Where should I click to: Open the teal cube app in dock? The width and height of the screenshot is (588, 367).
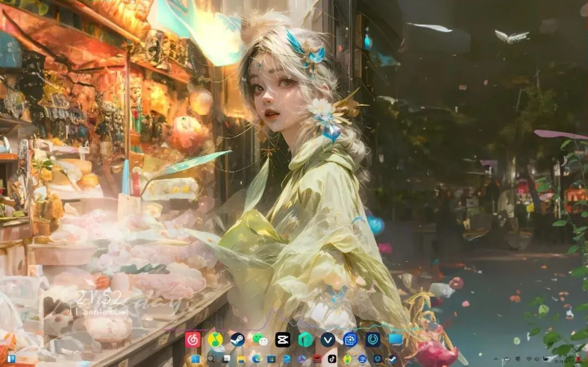pos(305,340)
